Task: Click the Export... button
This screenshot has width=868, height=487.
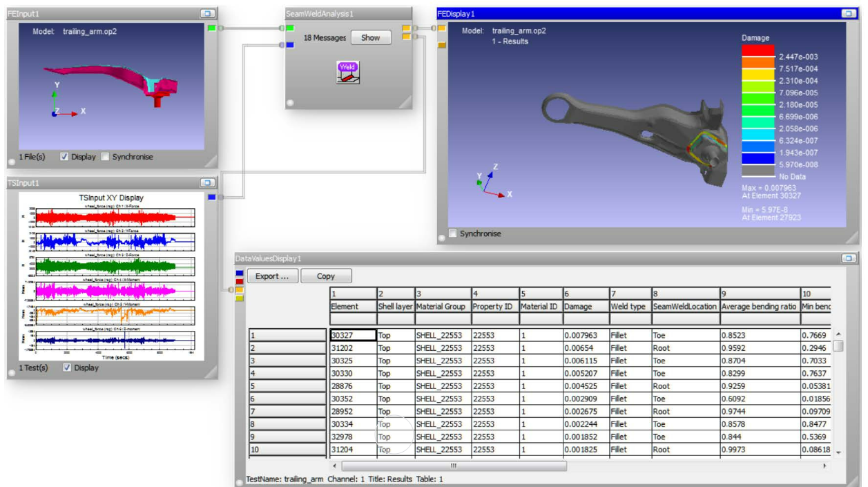Action: 272,276
